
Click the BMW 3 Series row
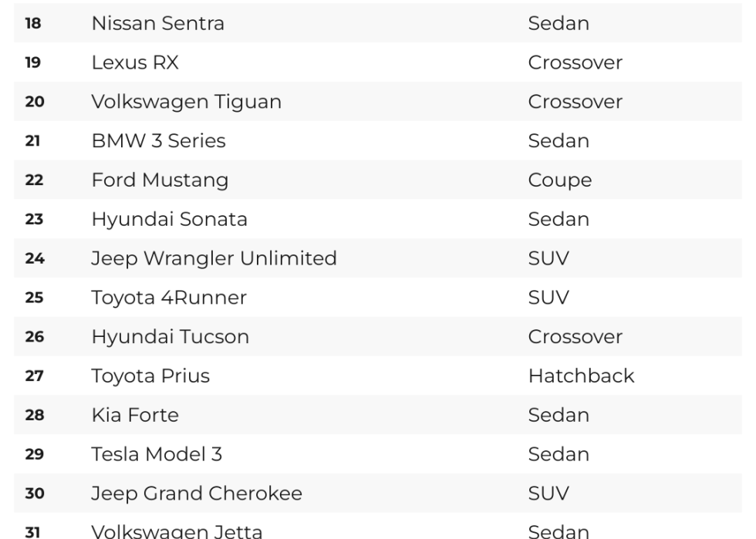[x=378, y=141]
